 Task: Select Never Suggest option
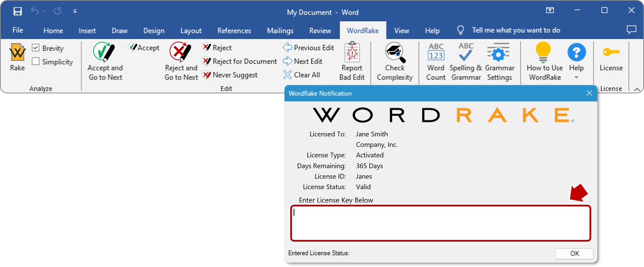[x=230, y=75]
